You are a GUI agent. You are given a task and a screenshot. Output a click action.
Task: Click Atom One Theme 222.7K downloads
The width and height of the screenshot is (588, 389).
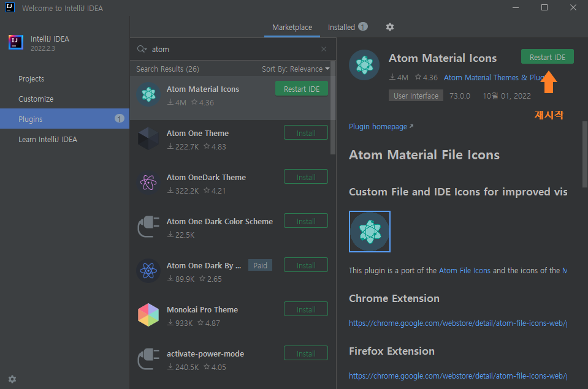click(183, 146)
